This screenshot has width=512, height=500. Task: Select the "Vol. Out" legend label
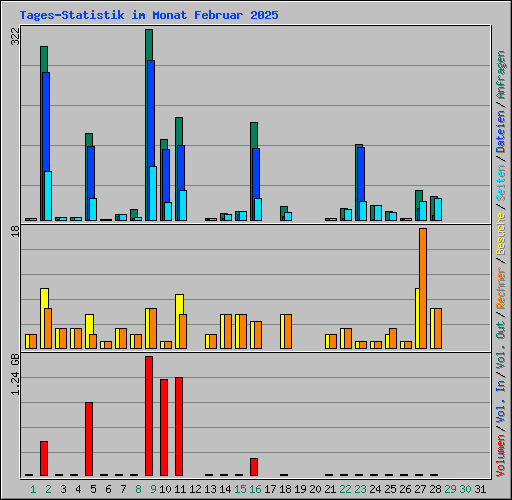[501, 345]
